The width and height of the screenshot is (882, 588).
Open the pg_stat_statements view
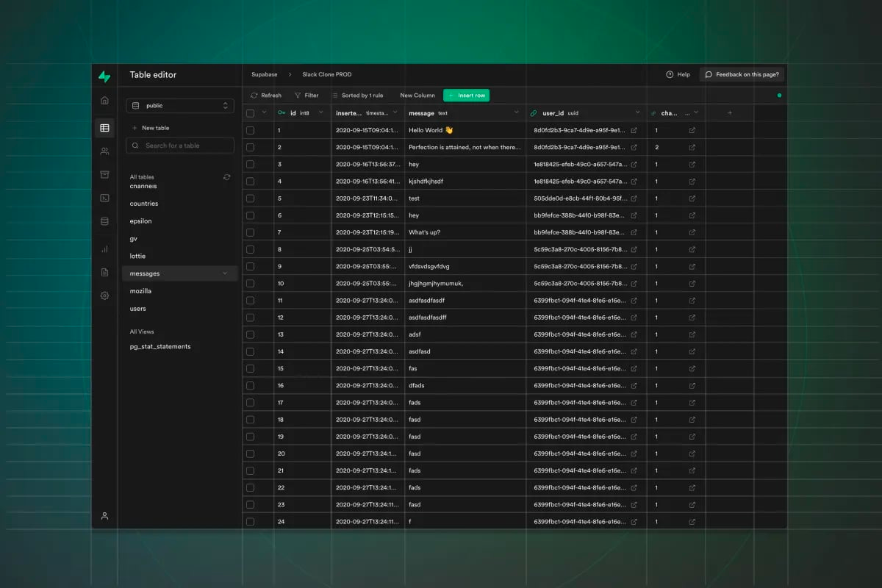pyautogui.click(x=160, y=347)
